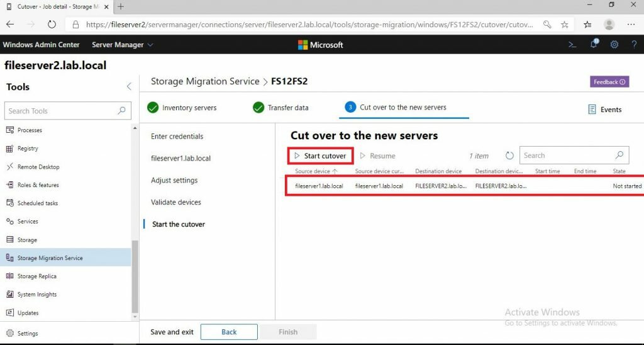Click the browser address bar URL
Image resolution: width=644 pixels, height=345 pixels.
click(310, 25)
